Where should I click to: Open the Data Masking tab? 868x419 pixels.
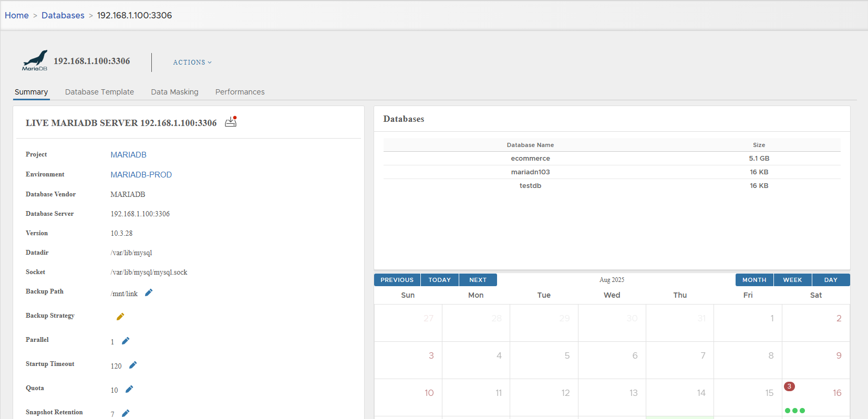click(174, 92)
